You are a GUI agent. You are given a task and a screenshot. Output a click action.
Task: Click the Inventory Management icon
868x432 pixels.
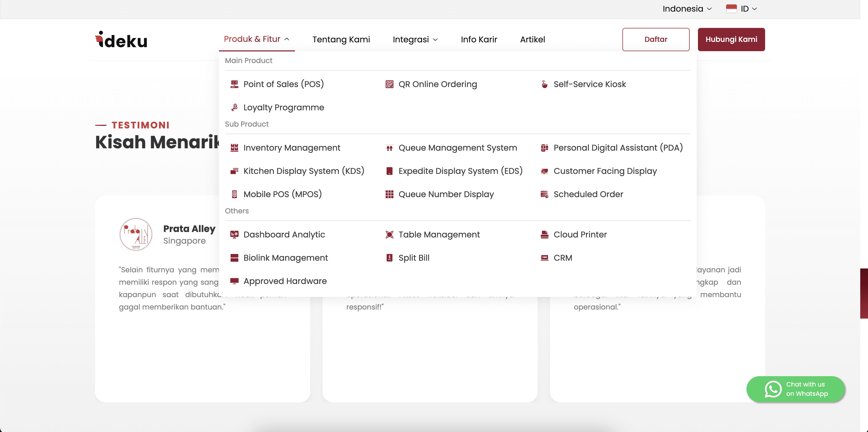(x=234, y=148)
